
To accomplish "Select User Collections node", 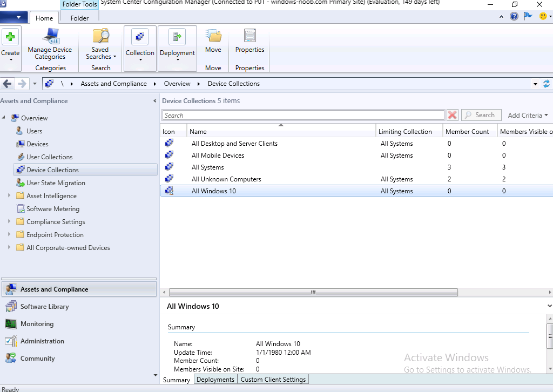I will tap(49, 157).
